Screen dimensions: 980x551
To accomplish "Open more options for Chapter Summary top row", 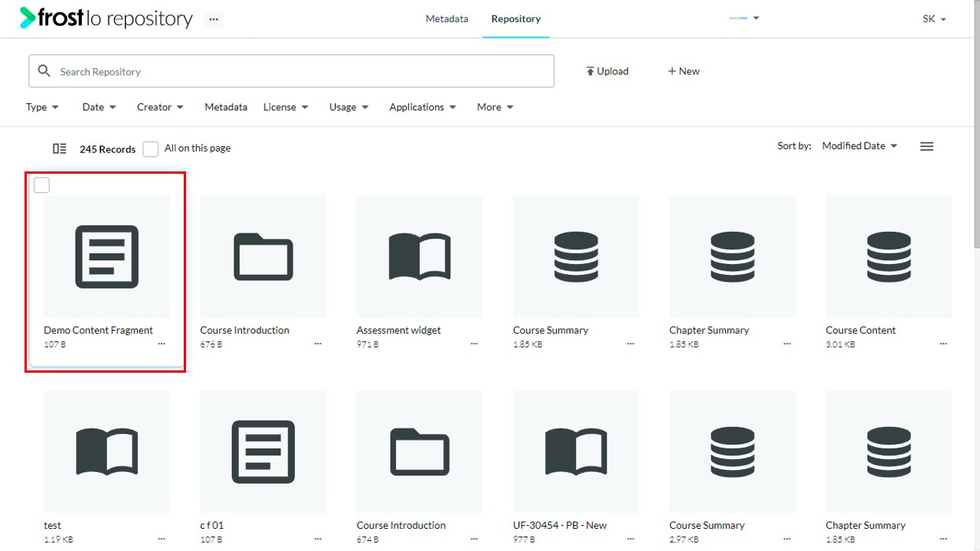I will pos(787,344).
